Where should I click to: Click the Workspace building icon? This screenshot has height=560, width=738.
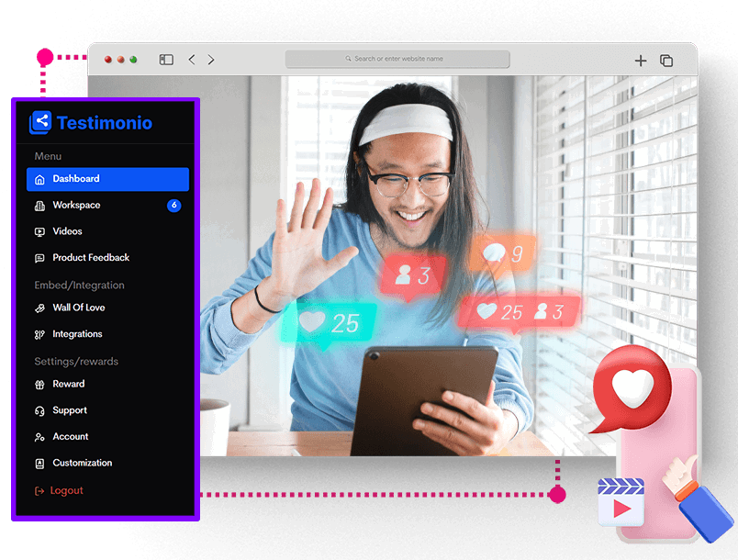tap(39, 206)
